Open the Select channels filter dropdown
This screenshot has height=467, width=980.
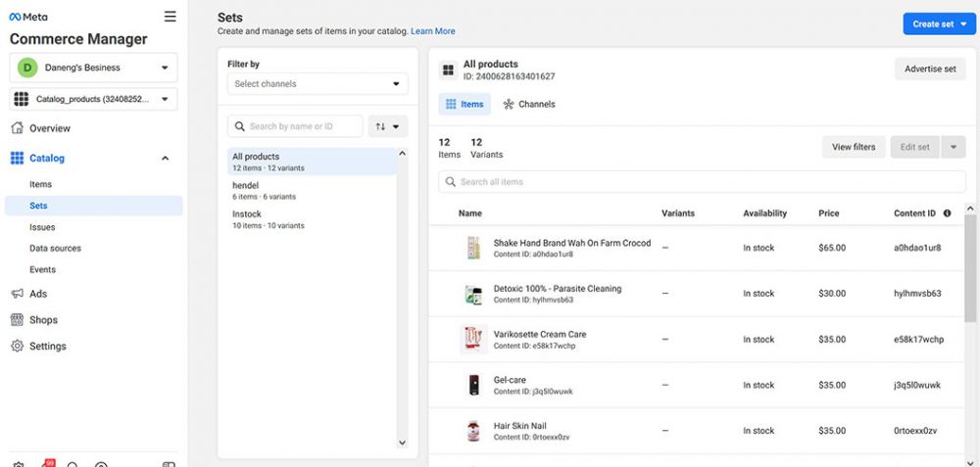[318, 83]
